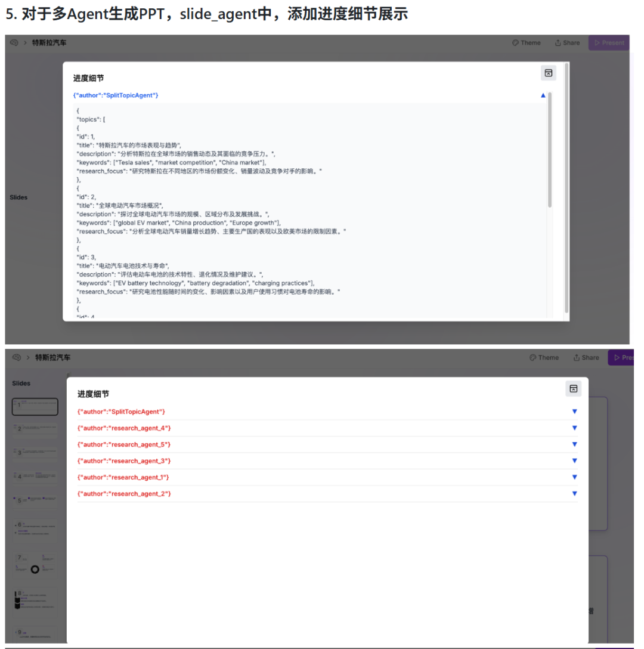
Task: Expand the research_agent_1 progress entry
Action: pyautogui.click(x=574, y=477)
